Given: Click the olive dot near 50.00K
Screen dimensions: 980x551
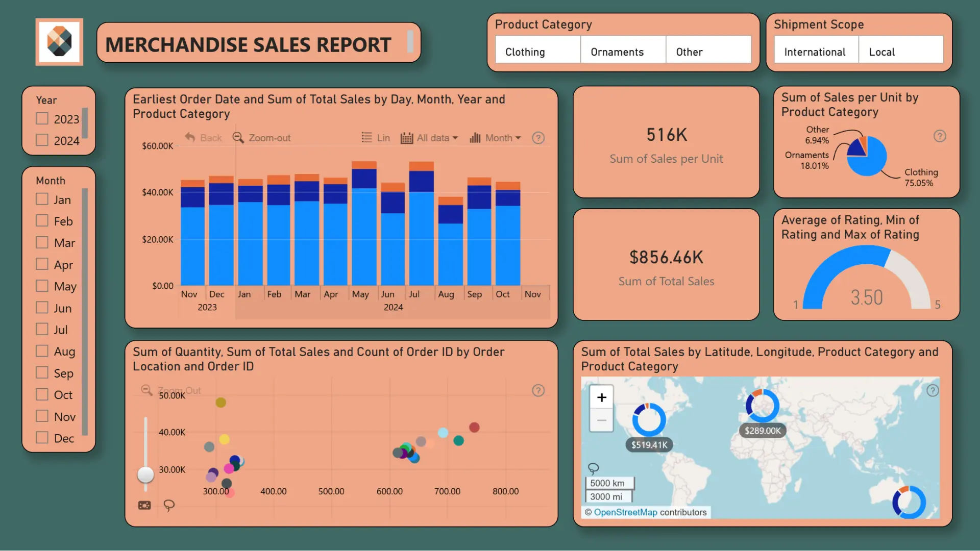Looking at the screenshot, I should (x=220, y=403).
